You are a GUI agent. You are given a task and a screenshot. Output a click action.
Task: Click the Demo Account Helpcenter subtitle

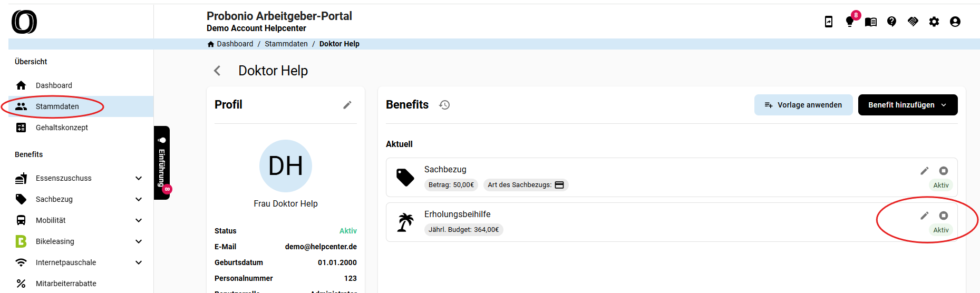[256, 28]
